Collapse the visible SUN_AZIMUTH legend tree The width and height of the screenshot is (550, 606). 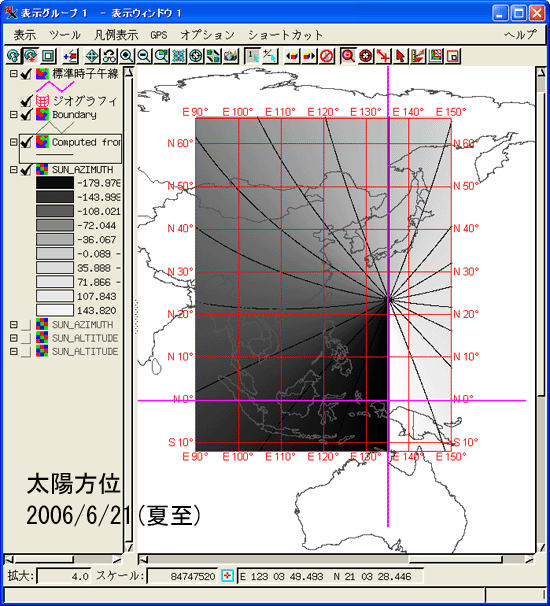click(x=14, y=170)
